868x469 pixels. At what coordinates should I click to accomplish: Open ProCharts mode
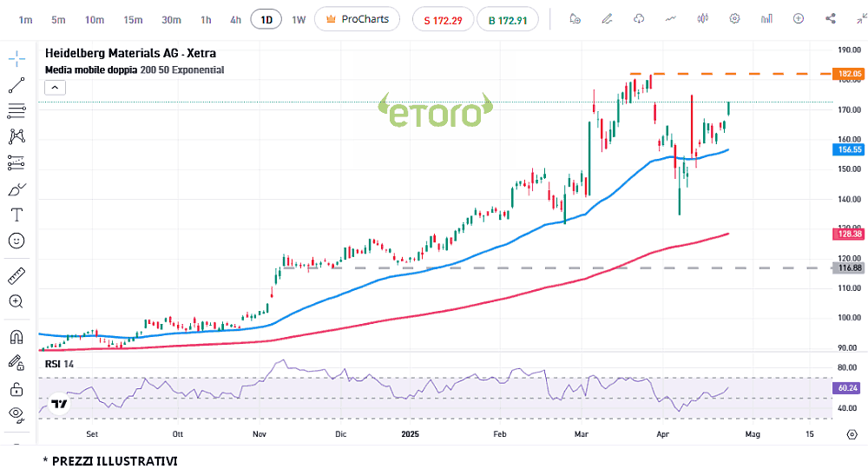click(357, 19)
